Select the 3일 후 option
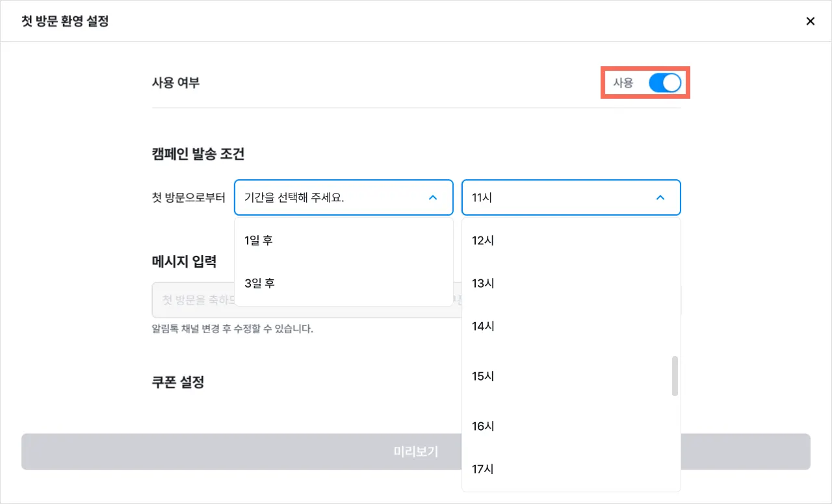This screenshot has height=504, width=832. 260,283
